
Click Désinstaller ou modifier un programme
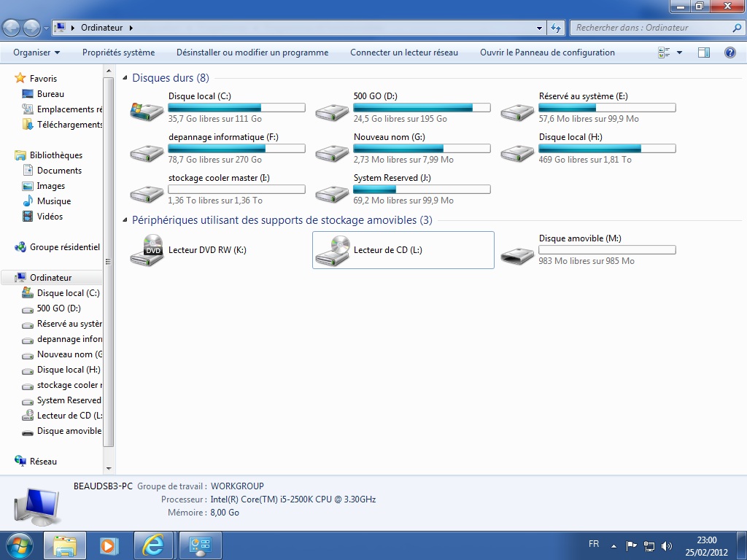click(x=252, y=52)
